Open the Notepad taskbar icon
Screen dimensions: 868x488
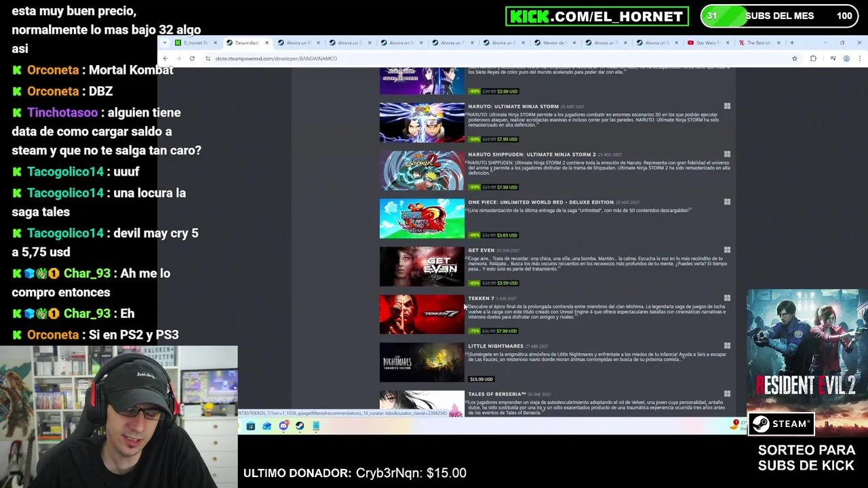click(x=316, y=426)
